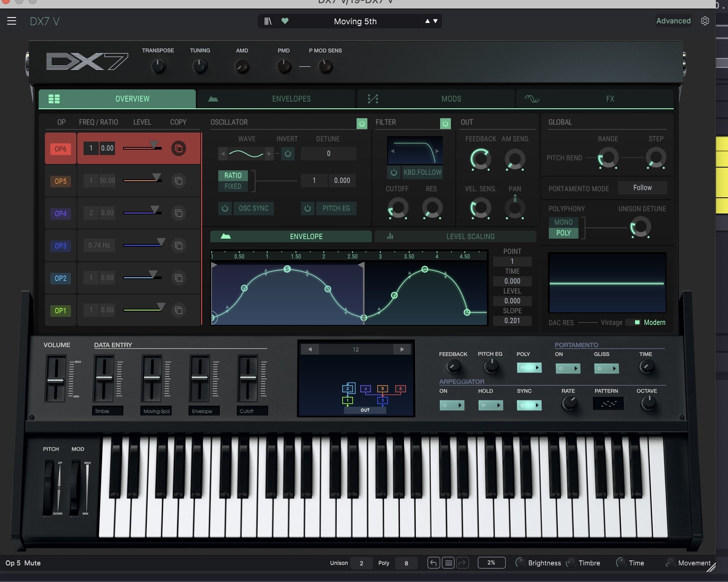
Task: Click the Brightness macro knob
Action: (520, 563)
